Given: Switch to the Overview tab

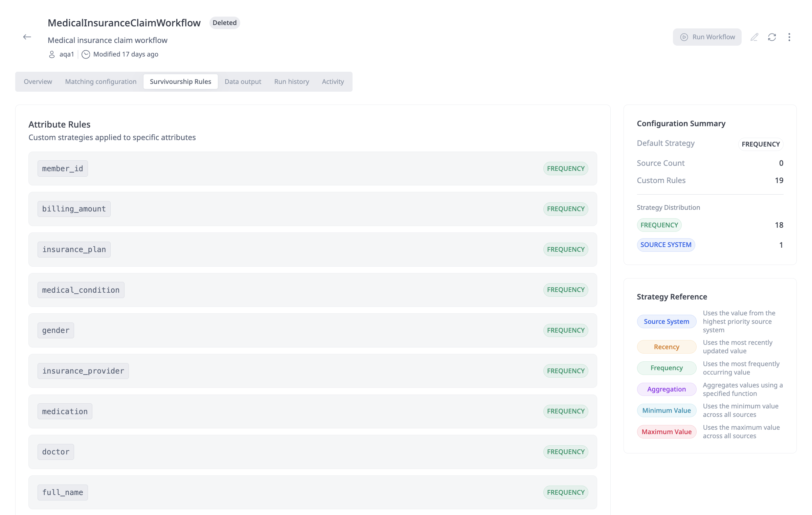Looking at the screenshot, I should click(x=38, y=82).
